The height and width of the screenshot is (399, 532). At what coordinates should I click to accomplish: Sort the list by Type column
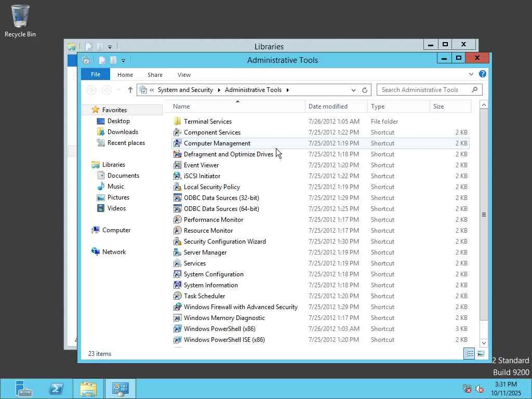coord(398,106)
